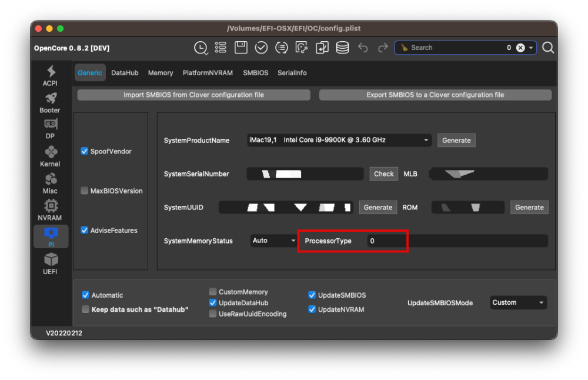The height and width of the screenshot is (380, 588).
Task: Click Generate next to SystemUUID
Action: 378,207
